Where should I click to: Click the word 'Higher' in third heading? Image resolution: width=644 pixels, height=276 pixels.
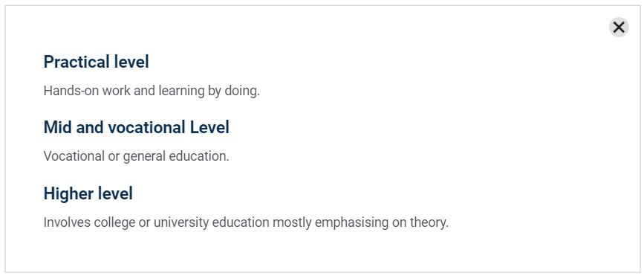coord(65,193)
